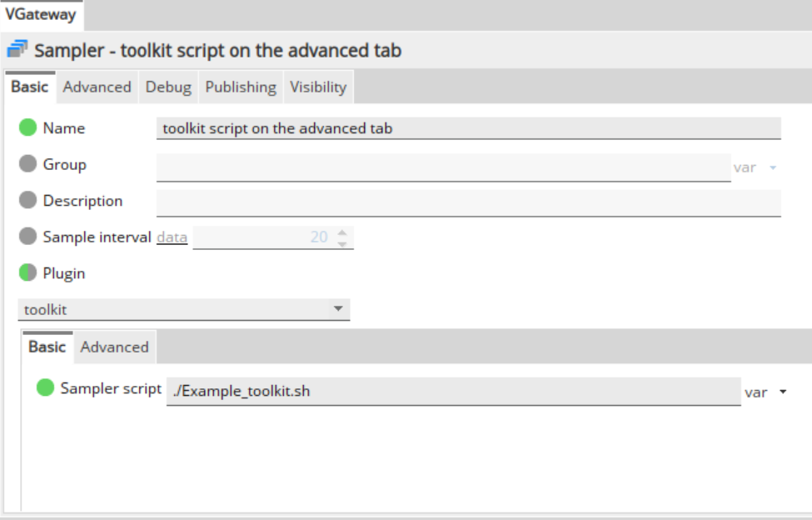The image size is (812, 520).
Task: Click the green status dot beside Name
Action: [28, 128]
